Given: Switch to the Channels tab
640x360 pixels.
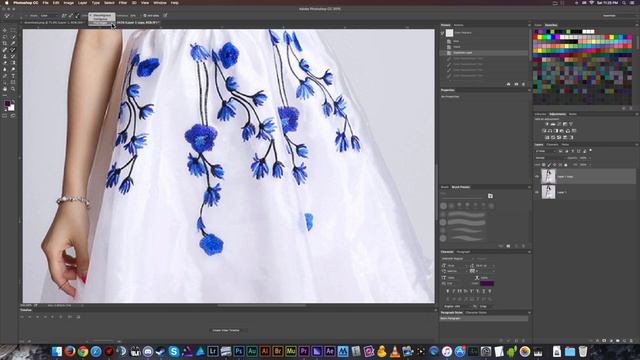Looking at the screenshot, I should click(x=552, y=144).
